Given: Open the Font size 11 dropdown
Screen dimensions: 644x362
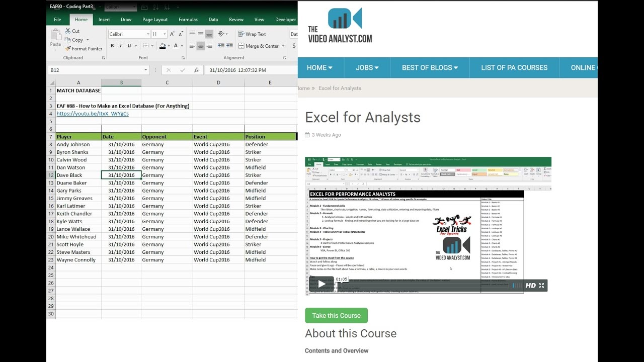Looking at the screenshot, I should pos(164,34).
